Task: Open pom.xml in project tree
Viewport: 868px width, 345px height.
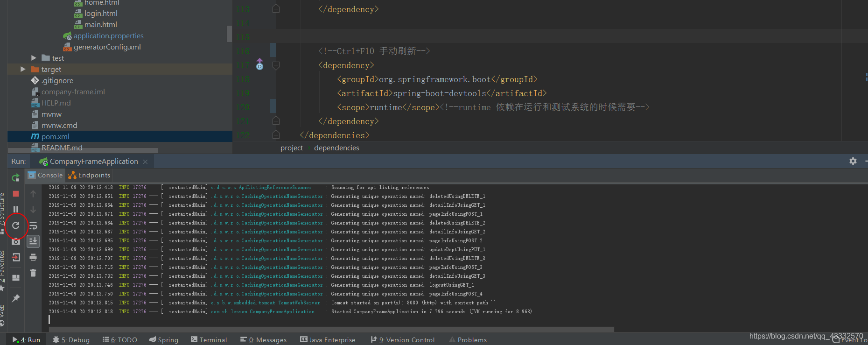Action: click(55, 136)
